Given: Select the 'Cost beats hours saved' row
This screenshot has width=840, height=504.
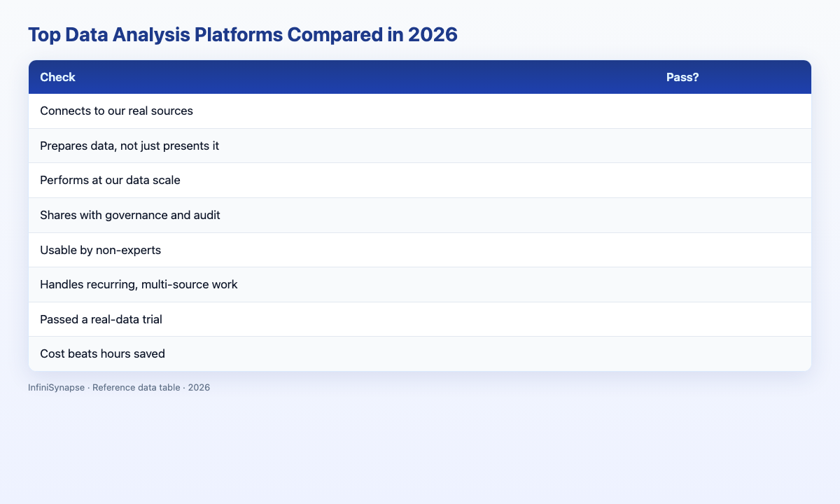Looking at the screenshot, I should (420, 353).
